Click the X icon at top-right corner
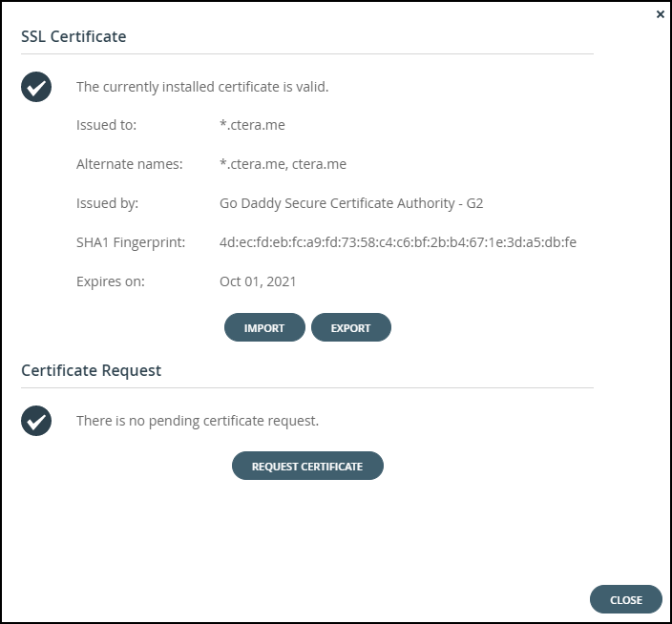Image resolution: width=672 pixels, height=624 pixels. pyautogui.click(x=660, y=14)
